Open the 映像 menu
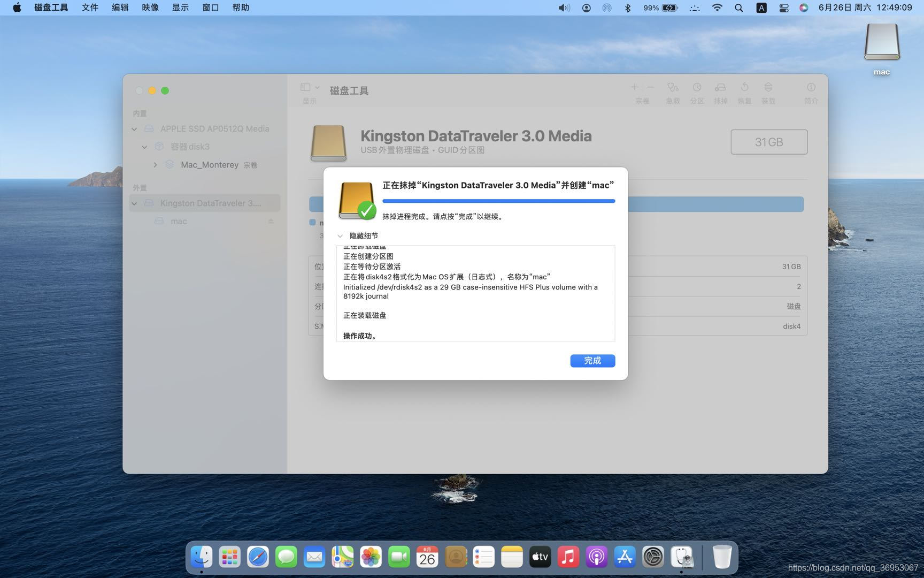Viewport: 924px width, 578px height. [150, 7]
